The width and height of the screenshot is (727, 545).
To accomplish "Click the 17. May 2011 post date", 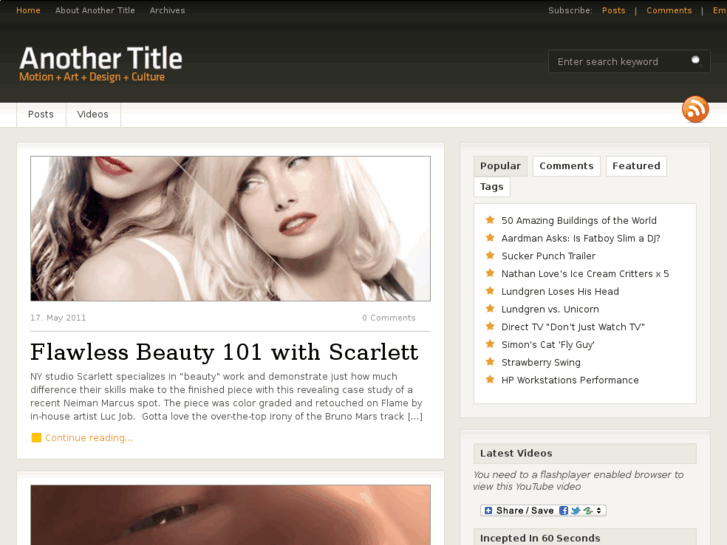I will point(58,318).
